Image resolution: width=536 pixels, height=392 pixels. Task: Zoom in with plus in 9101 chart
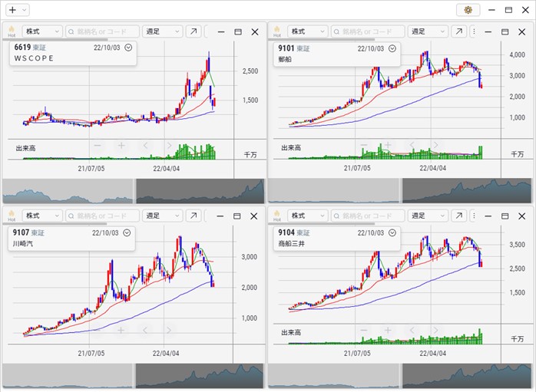pyautogui.click(x=388, y=145)
